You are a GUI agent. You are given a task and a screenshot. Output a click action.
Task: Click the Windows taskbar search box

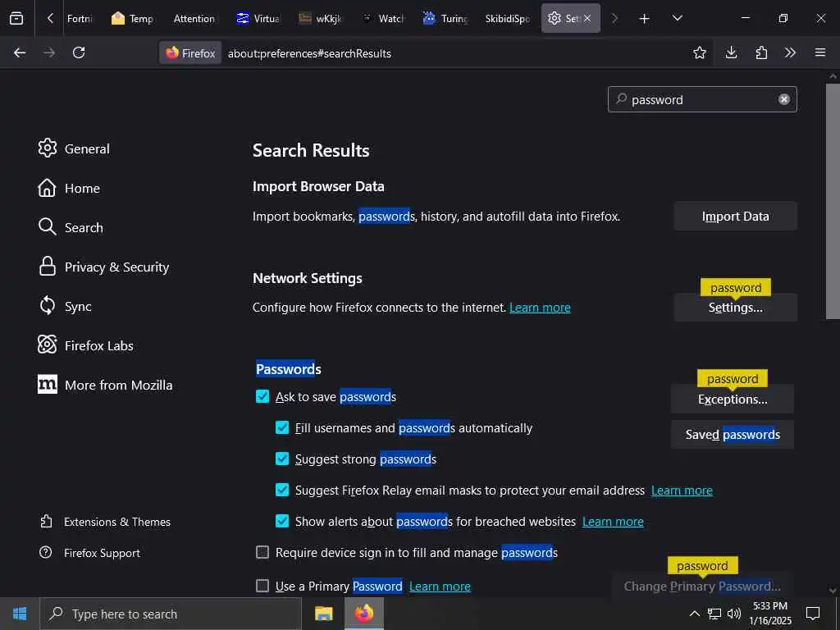point(171,614)
